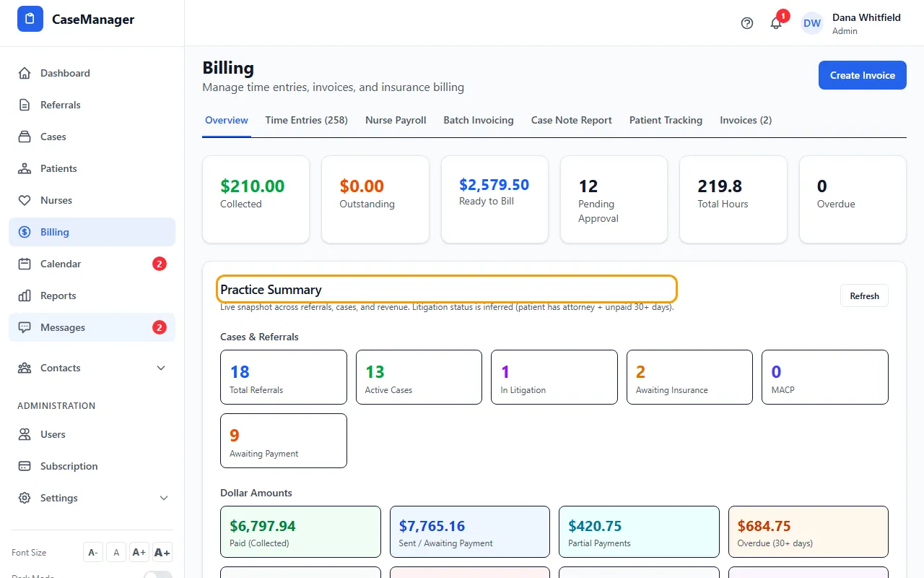924x578 pixels.
Task: Go to Case Note Report tab
Action: tap(572, 121)
